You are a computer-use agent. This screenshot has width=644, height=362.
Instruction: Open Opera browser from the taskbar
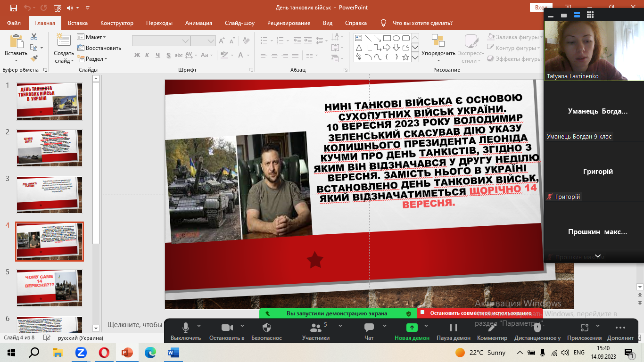pos(104,352)
